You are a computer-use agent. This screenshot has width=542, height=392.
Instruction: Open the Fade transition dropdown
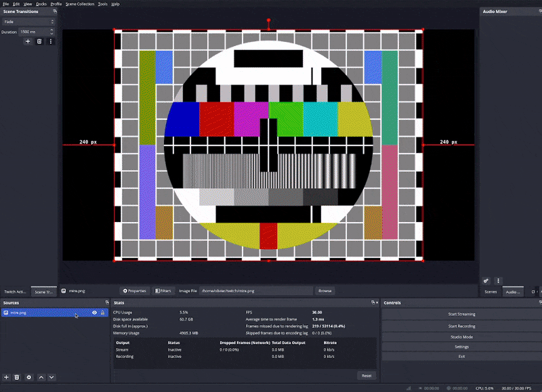click(27, 21)
